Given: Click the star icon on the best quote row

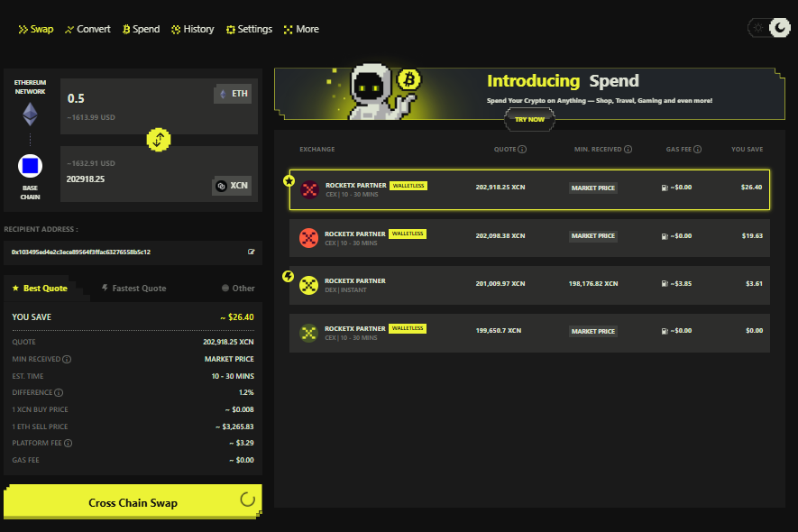Looking at the screenshot, I should 289,180.
